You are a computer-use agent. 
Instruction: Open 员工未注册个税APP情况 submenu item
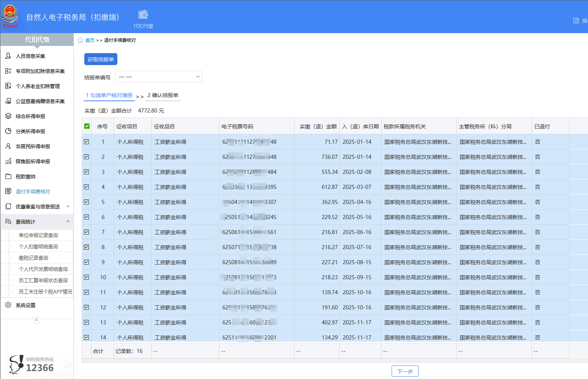pyautogui.click(x=46, y=292)
